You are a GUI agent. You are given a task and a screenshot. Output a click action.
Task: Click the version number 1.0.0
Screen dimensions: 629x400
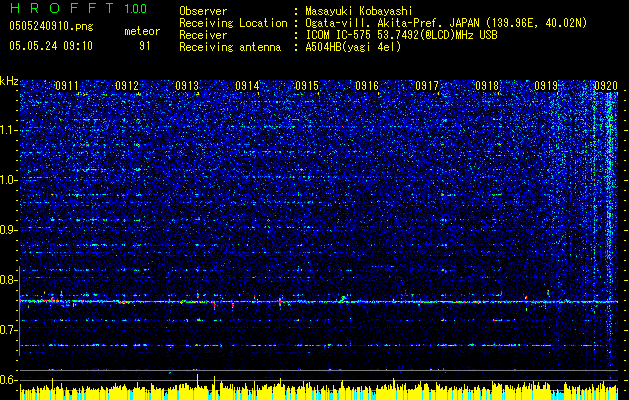tap(136, 9)
